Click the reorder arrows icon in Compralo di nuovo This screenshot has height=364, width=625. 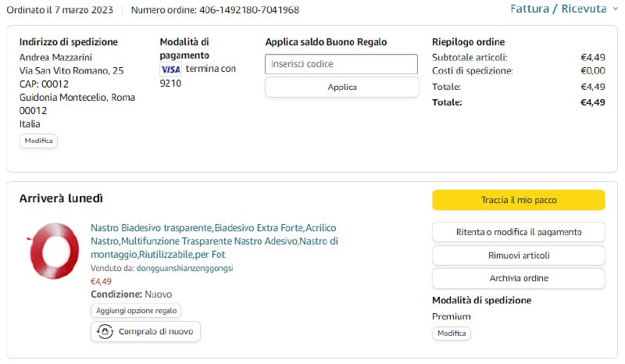point(105,332)
